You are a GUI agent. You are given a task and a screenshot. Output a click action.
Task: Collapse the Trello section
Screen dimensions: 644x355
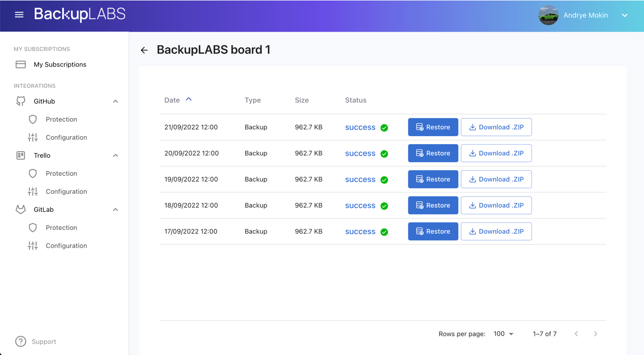click(116, 155)
